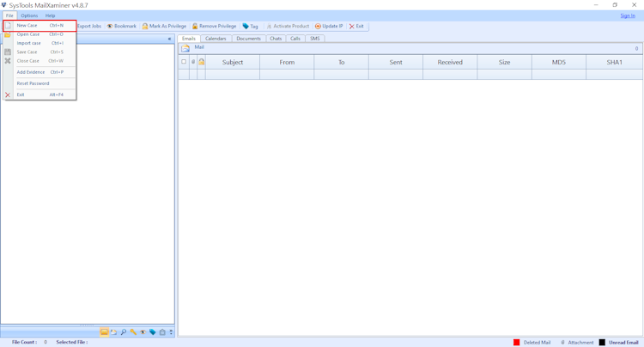Click the clipboard icon in bottom pane bar
The image size is (644, 347).
click(162, 332)
